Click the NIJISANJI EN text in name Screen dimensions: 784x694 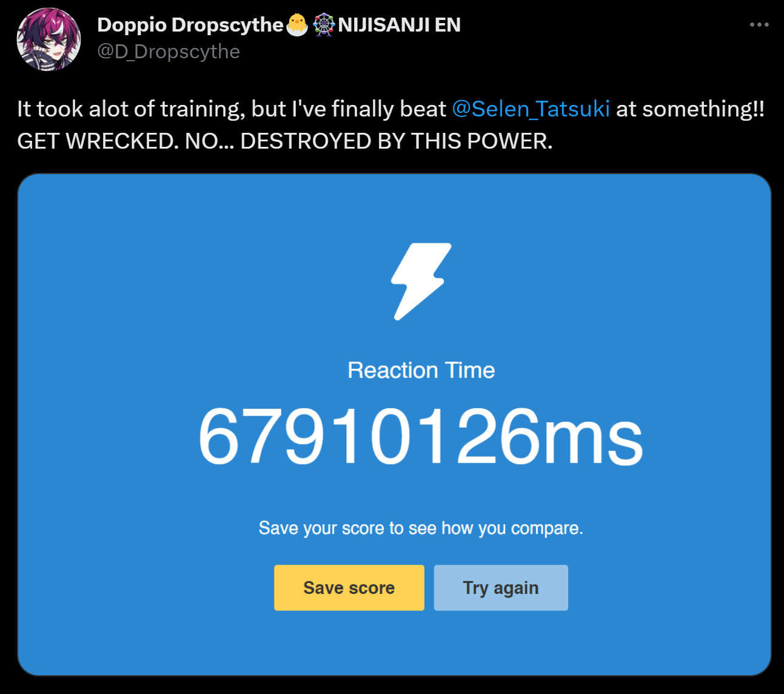(399, 25)
